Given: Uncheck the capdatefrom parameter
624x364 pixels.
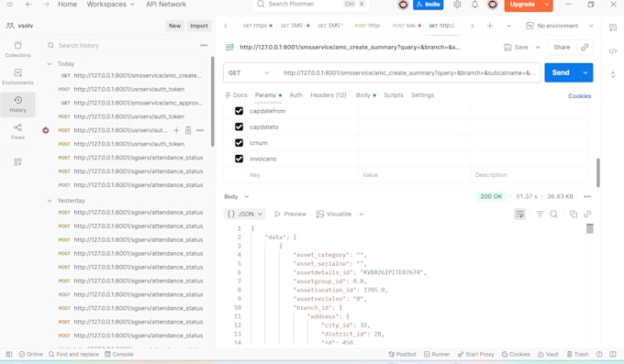Looking at the screenshot, I should coord(239,111).
